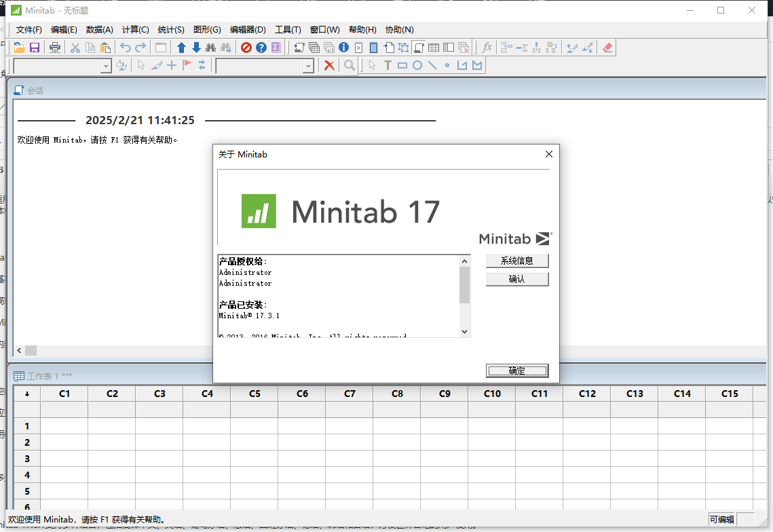Click the Find binoculars icon
Viewport: 773px width, 532px height.
tap(211, 47)
